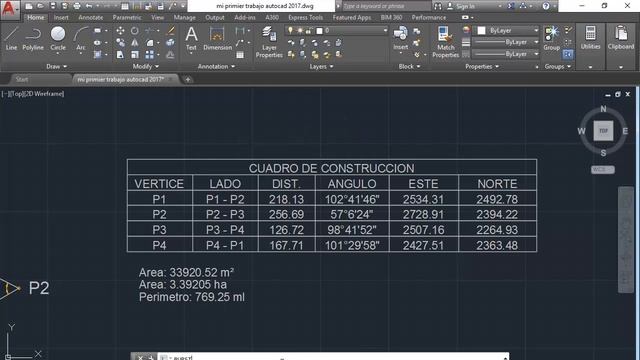The image size is (640, 360).
Task: Click the object color white swatch ByLayer
Action: (x=482, y=31)
